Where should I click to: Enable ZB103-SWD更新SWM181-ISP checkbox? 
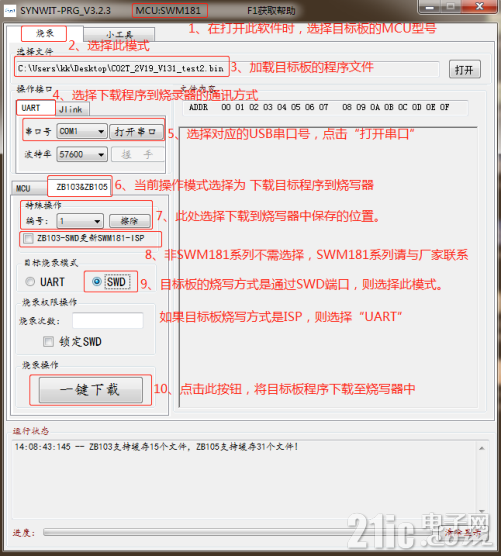(28, 238)
